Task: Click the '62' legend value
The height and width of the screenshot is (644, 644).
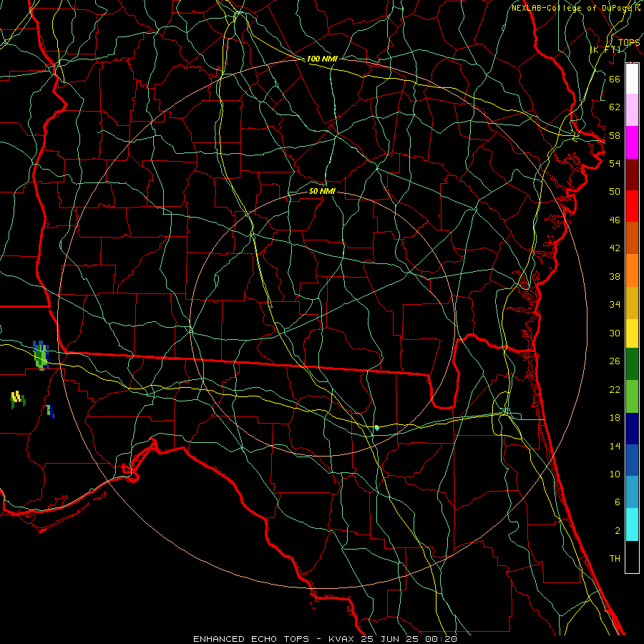Action: click(x=615, y=107)
